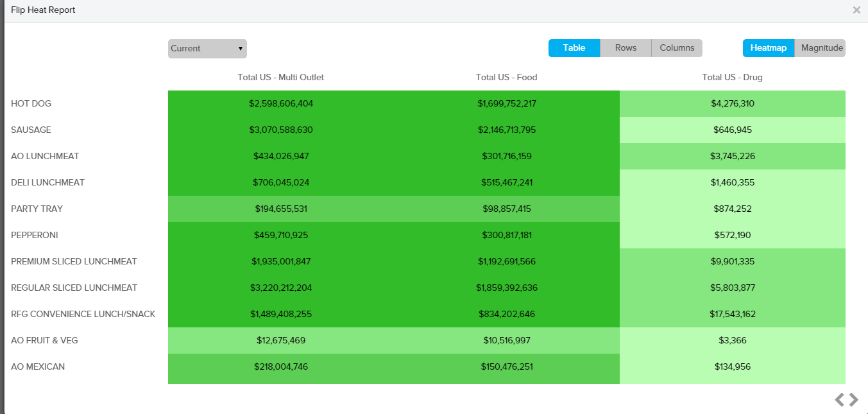
Task: Select the $17,543,162 Drug heatmap cell
Action: (x=732, y=315)
